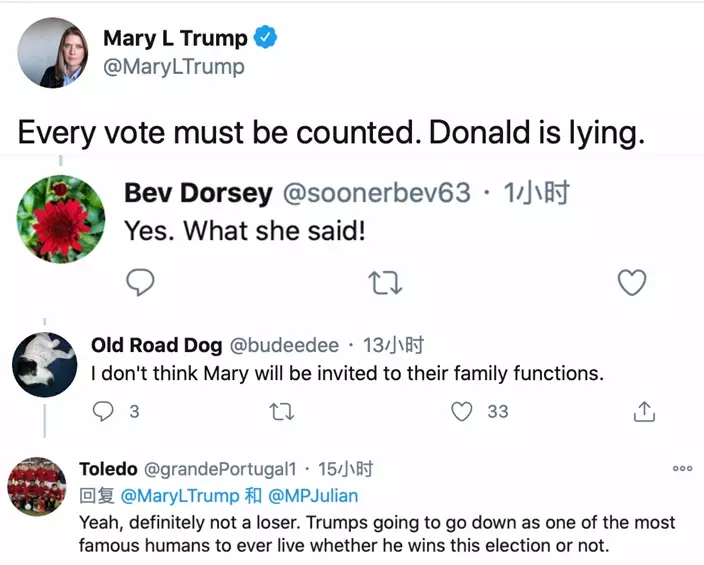The height and width of the screenshot is (565, 704).
Task: Click Mary L Trump display name
Action: pos(175,39)
